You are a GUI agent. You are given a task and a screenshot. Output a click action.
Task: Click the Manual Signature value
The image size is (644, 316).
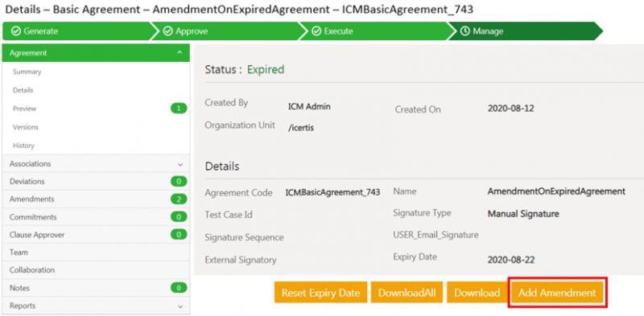[x=523, y=214]
